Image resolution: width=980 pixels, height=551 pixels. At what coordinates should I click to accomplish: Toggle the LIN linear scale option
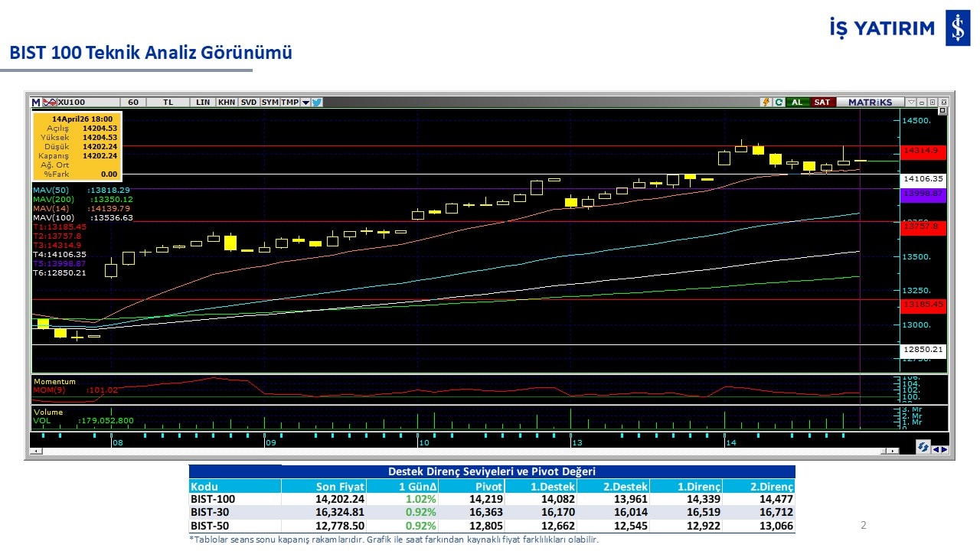pos(203,102)
